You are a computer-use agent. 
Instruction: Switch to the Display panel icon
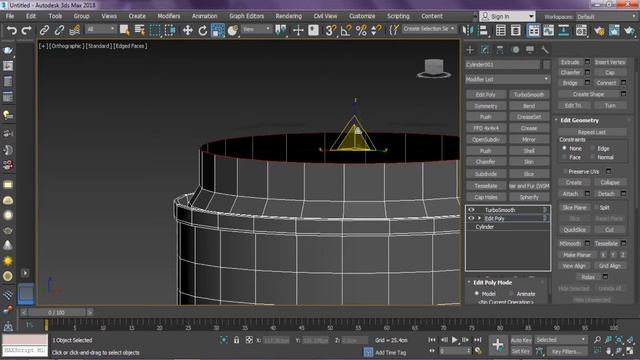(x=530, y=50)
